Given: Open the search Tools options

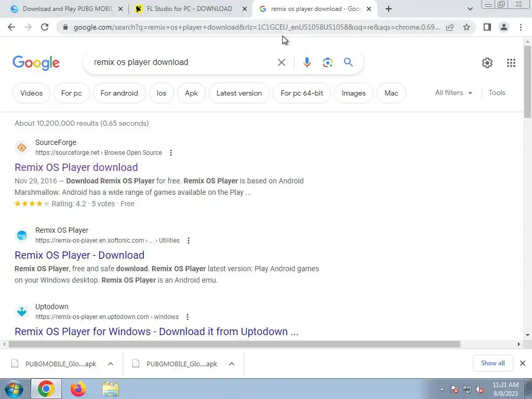Looking at the screenshot, I should coord(497,92).
